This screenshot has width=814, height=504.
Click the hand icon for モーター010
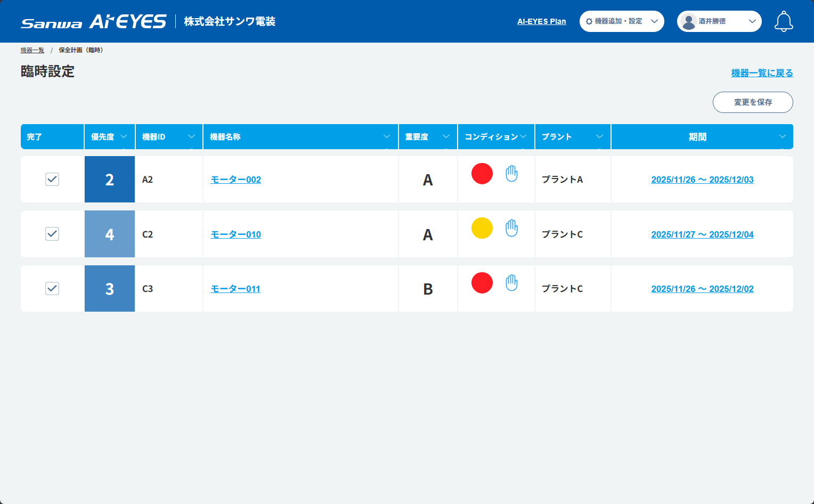click(x=511, y=228)
